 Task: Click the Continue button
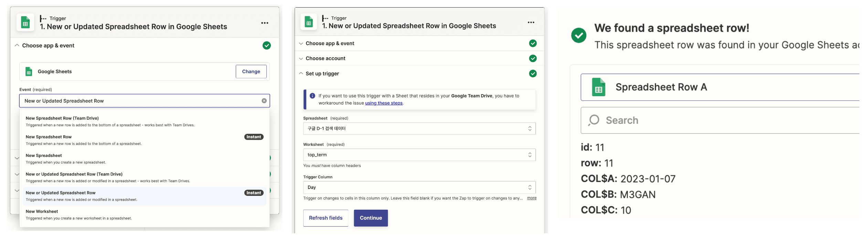371,218
